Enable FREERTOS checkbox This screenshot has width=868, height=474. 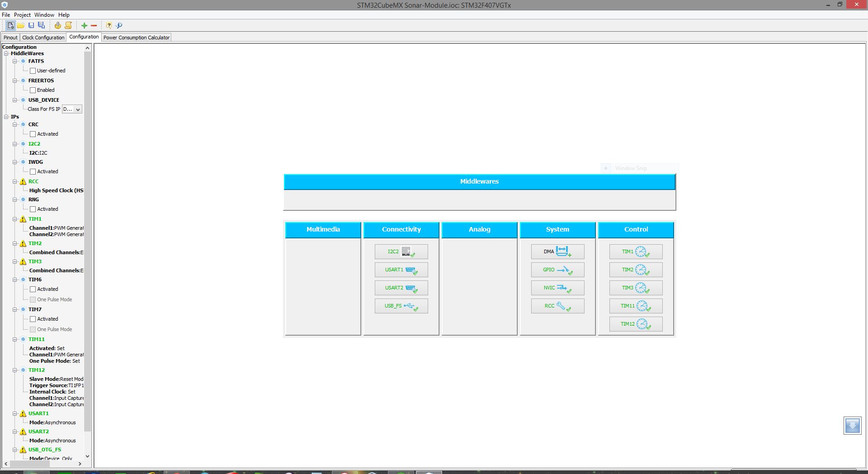(33, 90)
